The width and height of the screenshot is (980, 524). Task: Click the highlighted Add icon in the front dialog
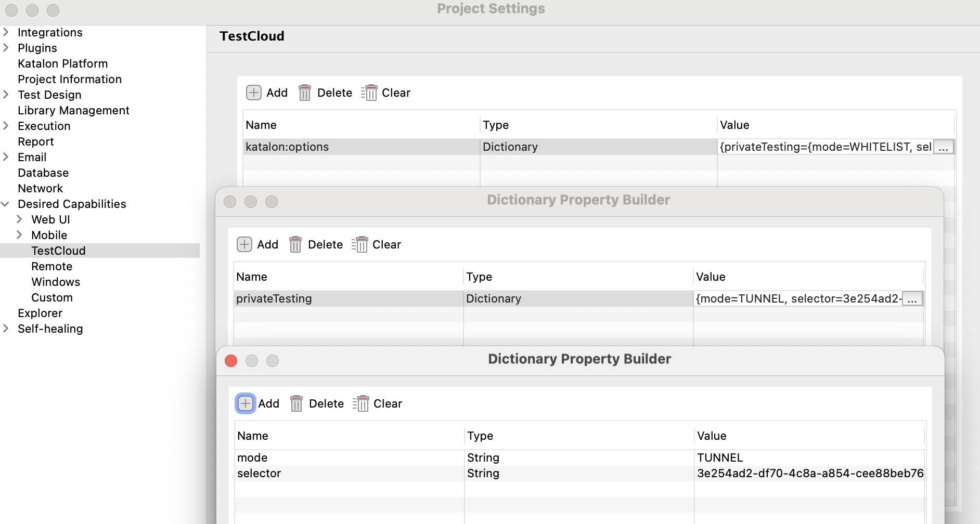(x=245, y=403)
